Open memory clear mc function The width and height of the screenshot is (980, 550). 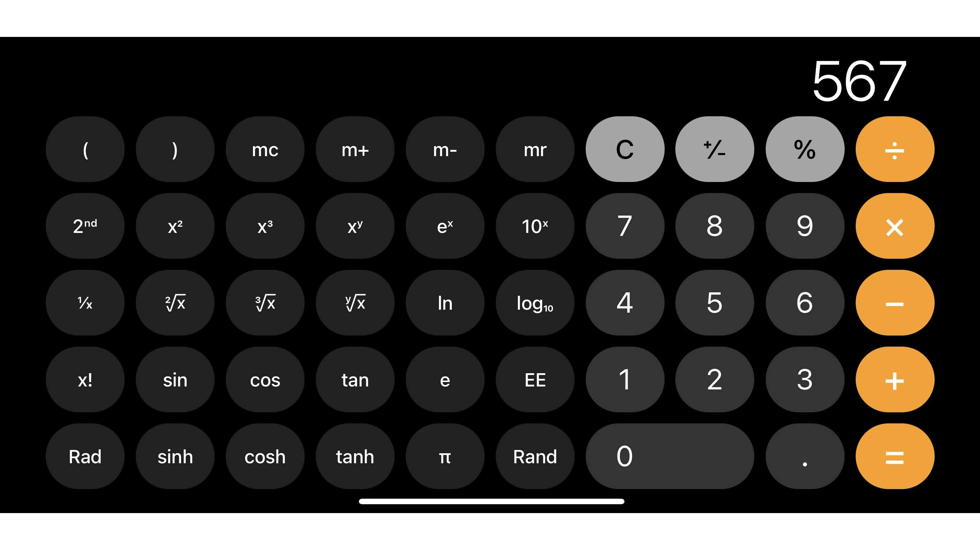point(265,149)
